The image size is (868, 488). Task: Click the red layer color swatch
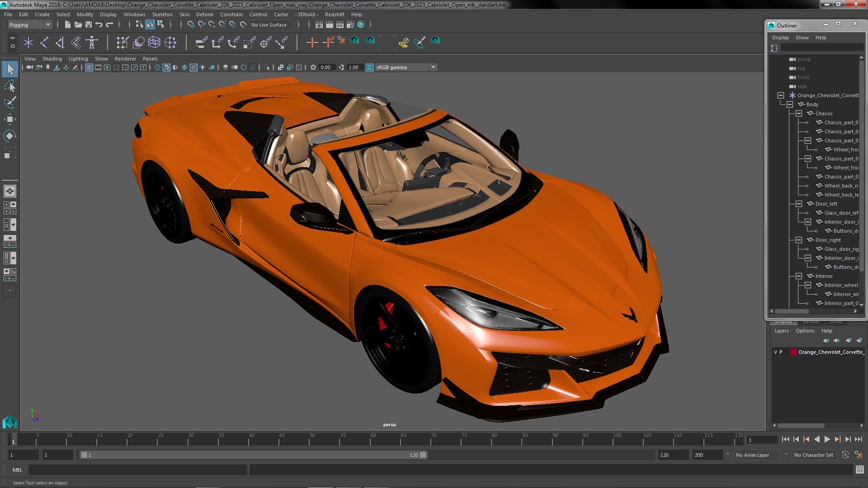click(793, 352)
